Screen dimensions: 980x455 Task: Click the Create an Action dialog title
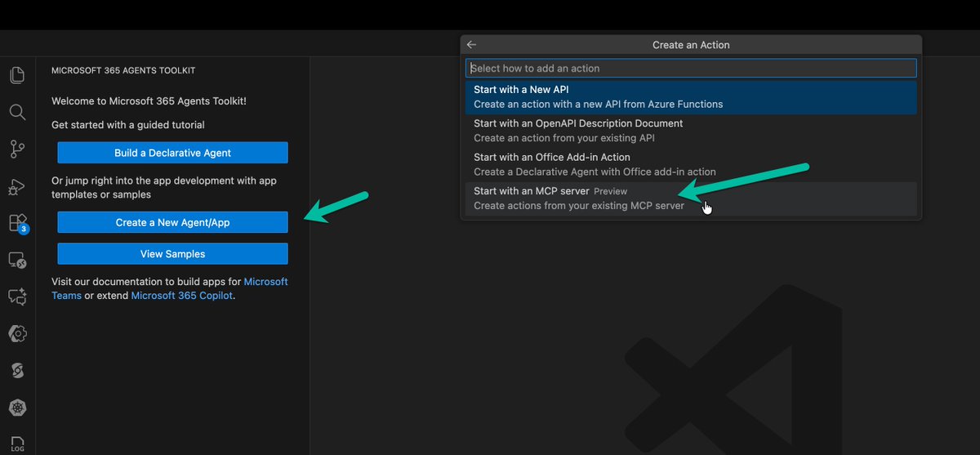click(691, 45)
